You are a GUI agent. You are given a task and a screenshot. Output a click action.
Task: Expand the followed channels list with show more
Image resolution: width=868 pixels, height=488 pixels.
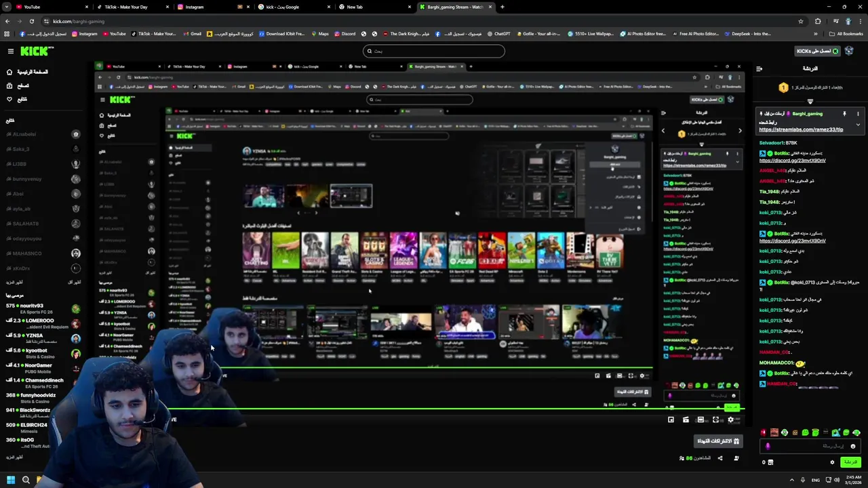tap(14, 282)
